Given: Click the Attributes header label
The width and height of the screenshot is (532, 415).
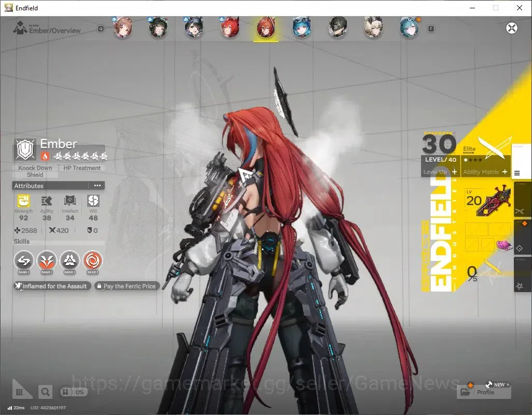Looking at the screenshot, I should tap(29, 186).
